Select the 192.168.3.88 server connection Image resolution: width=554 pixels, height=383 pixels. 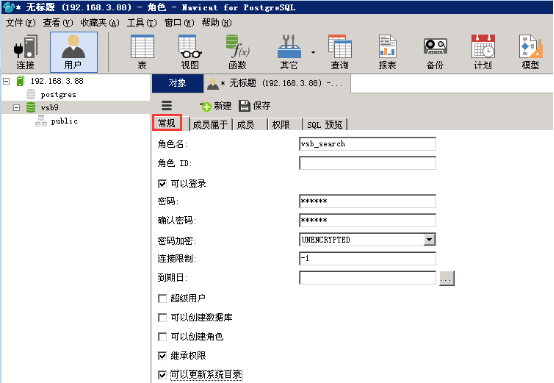coord(57,81)
